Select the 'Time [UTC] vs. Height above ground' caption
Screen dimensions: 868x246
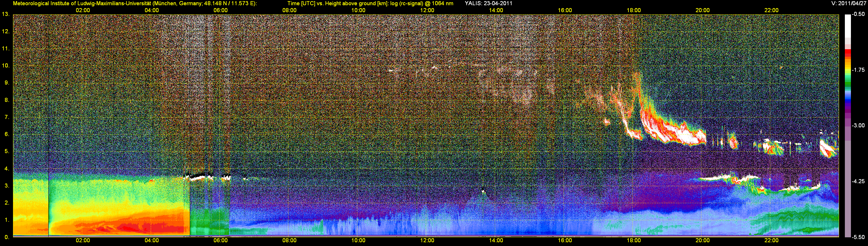[370, 3]
